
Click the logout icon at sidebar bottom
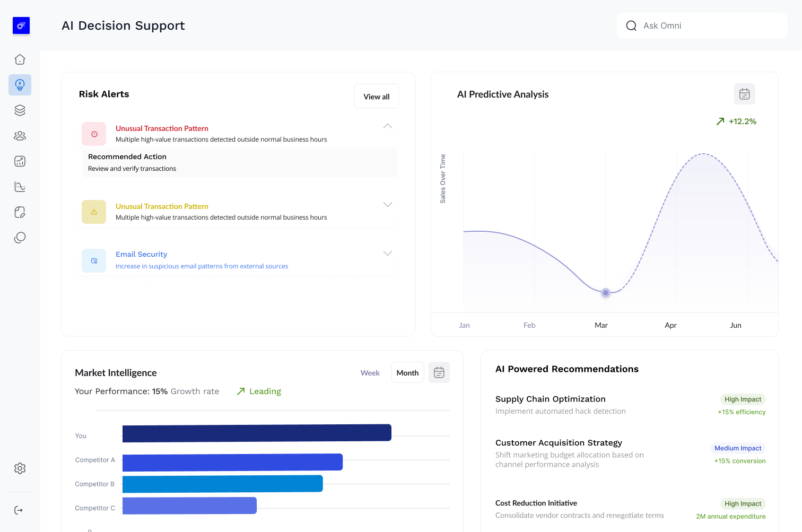point(19,510)
